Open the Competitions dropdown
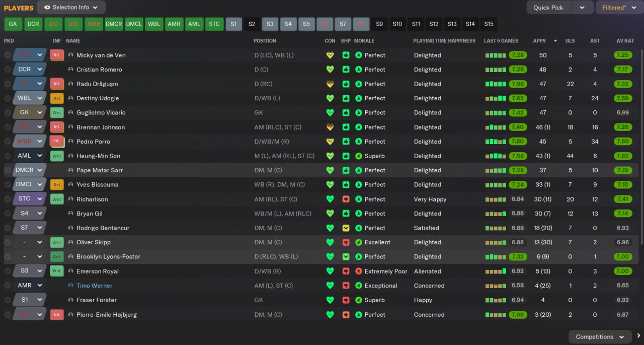Screen dimensions: 644x345 [x=600, y=336]
